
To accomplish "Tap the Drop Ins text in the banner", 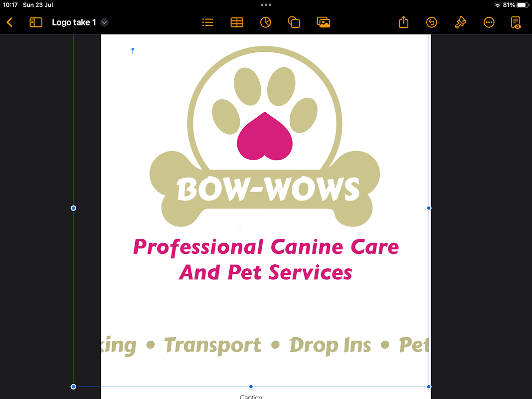I will click(x=330, y=346).
